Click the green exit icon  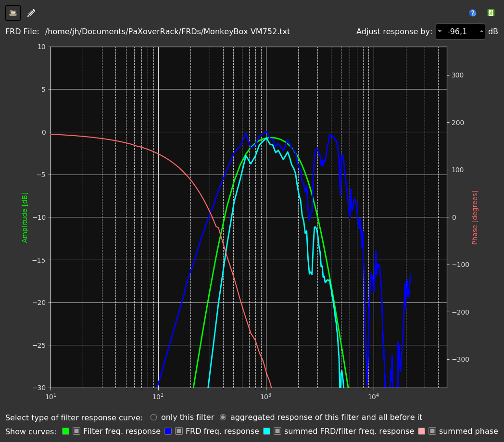pyautogui.click(x=491, y=13)
